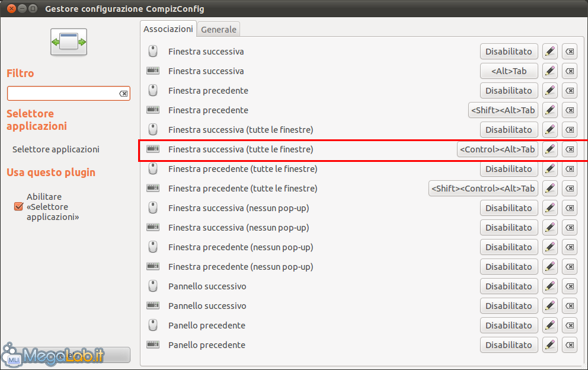Focus the Filtro search input field

pyautogui.click(x=63, y=94)
